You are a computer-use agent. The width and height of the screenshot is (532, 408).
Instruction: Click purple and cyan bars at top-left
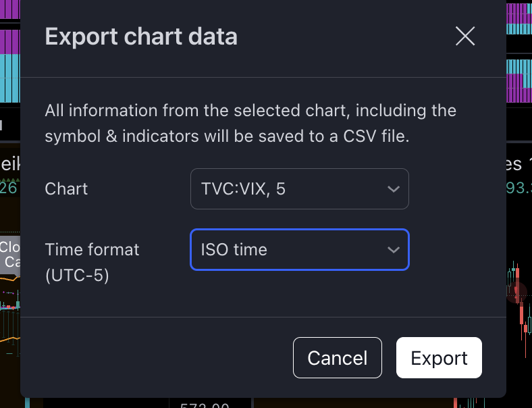pos(10,51)
